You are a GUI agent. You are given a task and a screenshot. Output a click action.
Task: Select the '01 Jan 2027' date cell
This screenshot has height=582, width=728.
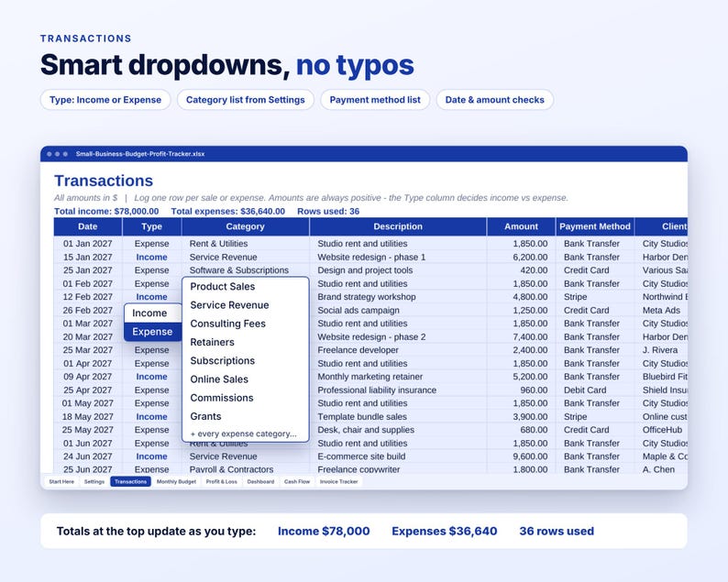pos(88,244)
